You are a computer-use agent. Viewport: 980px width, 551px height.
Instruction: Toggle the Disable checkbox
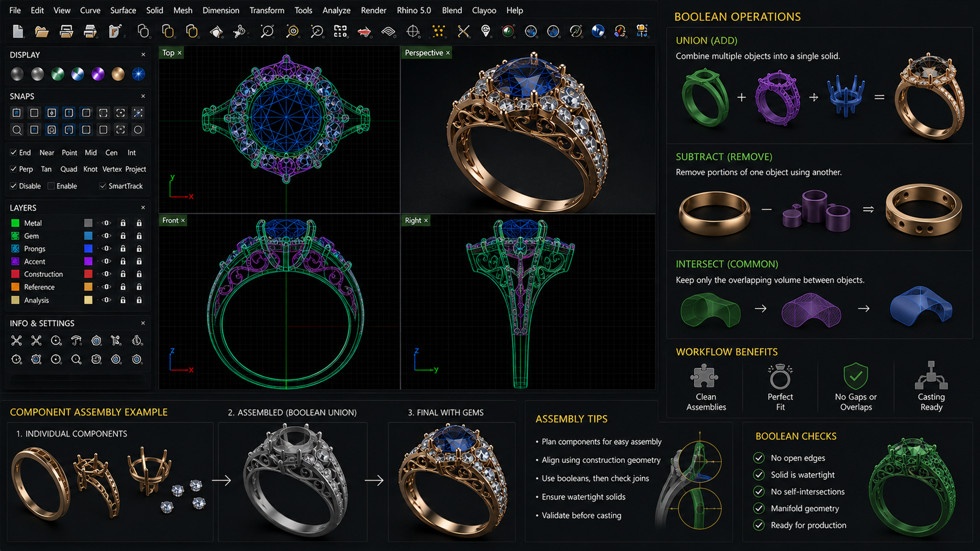(x=13, y=186)
